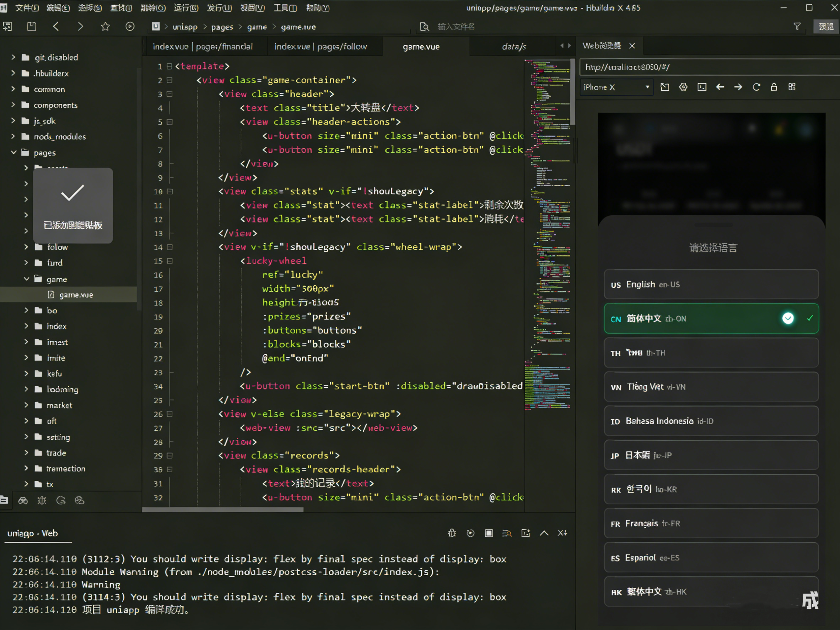840x630 pixels.
Task: Click the browser back arrow
Action: click(720, 87)
